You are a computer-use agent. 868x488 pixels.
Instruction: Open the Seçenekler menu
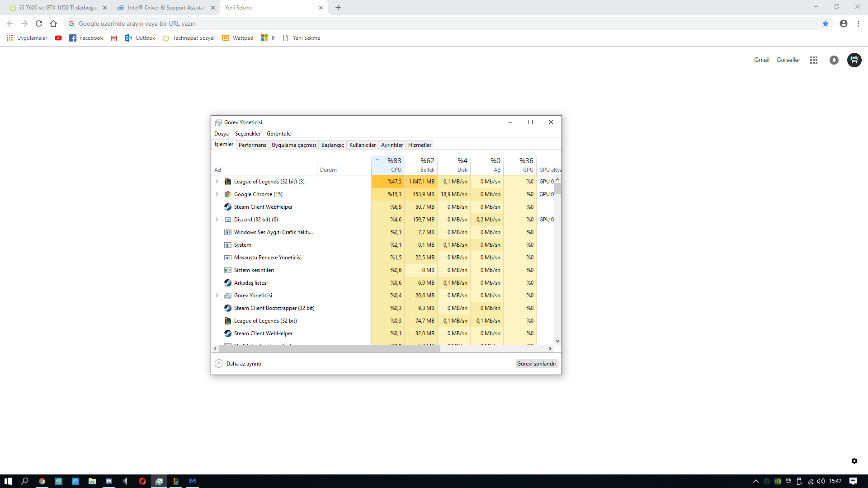tap(247, 134)
